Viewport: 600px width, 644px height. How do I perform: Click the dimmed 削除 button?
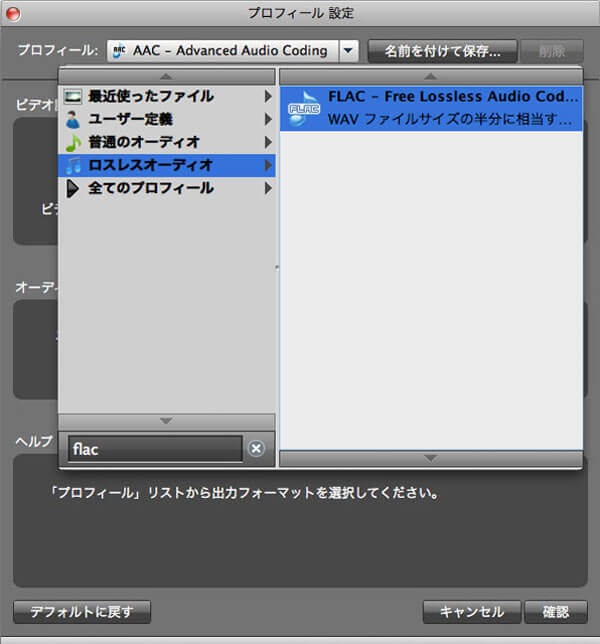(x=552, y=51)
